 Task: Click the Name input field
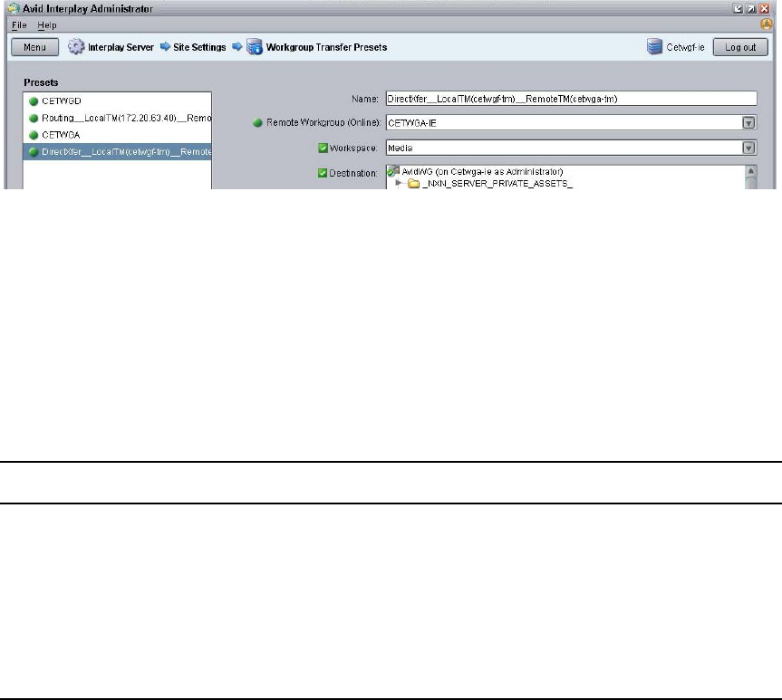[572, 99]
